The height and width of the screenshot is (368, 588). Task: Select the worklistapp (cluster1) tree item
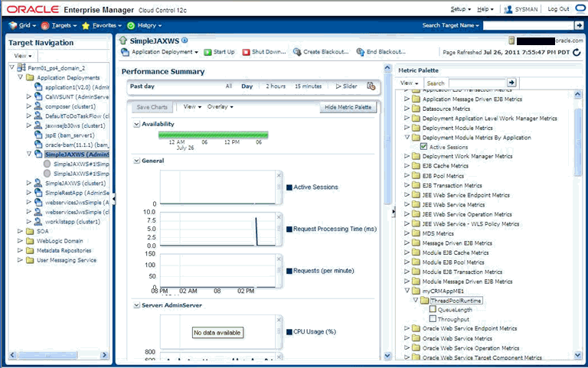coord(73,221)
